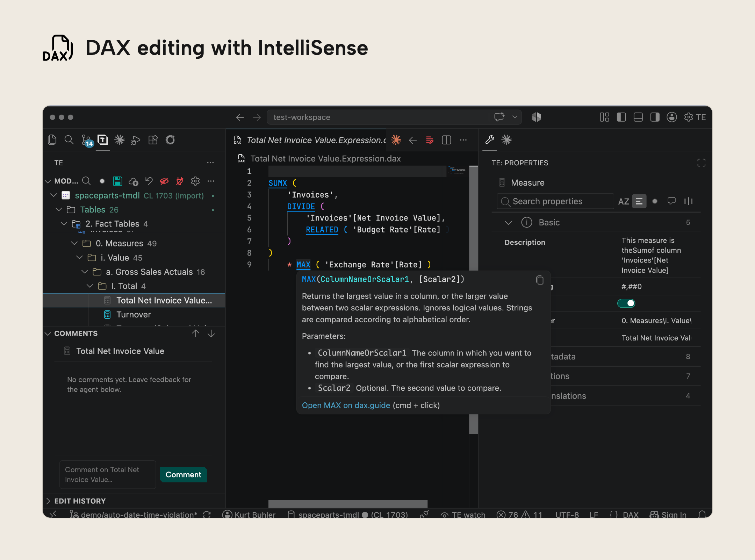755x560 pixels.
Task: Collapse the Basic properties group
Action: click(x=509, y=222)
